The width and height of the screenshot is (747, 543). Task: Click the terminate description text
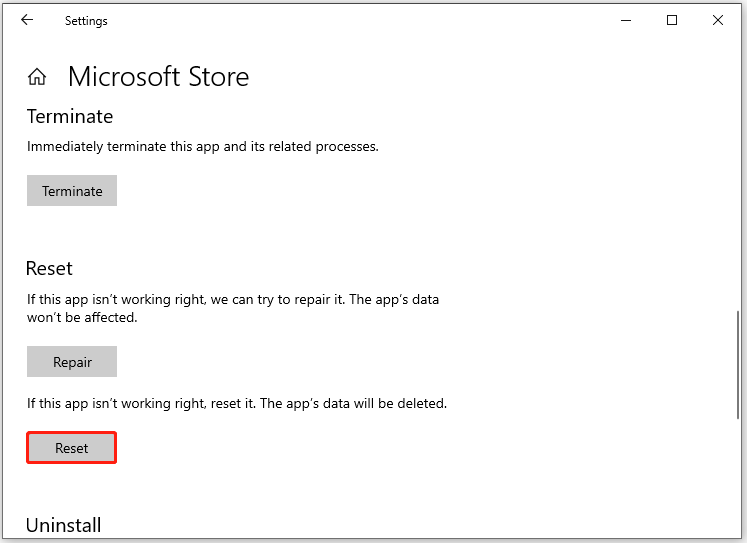(x=202, y=146)
